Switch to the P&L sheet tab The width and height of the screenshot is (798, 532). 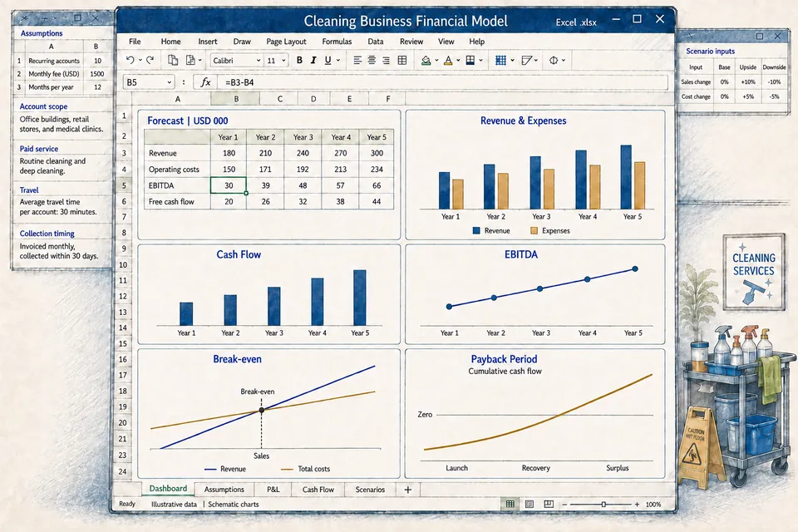tap(273, 490)
